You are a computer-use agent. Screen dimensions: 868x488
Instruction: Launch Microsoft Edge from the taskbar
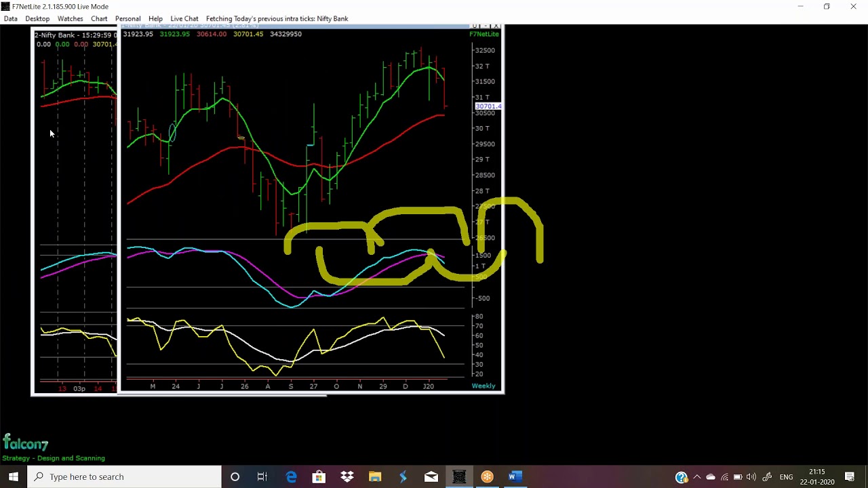click(x=291, y=476)
